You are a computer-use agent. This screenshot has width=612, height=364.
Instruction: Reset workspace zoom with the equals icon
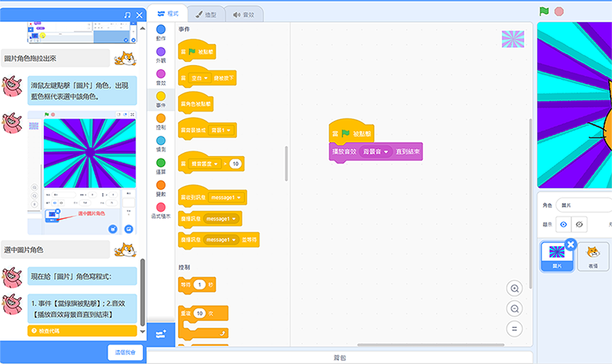(515, 328)
